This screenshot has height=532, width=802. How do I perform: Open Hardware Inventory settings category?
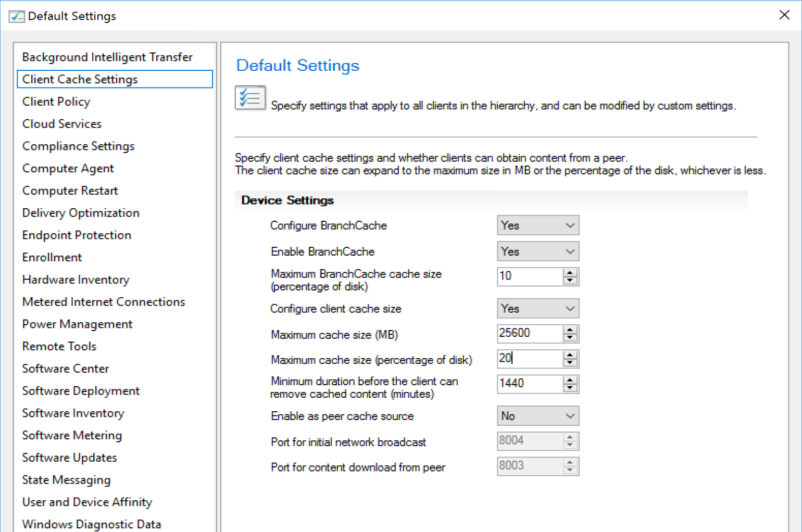pyautogui.click(x=76, y=280)
